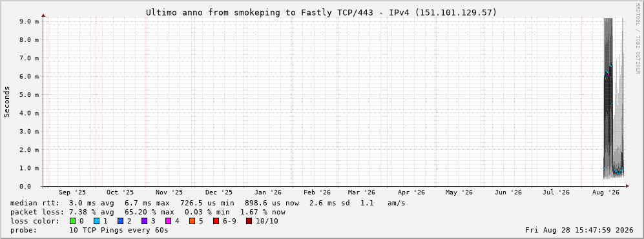Click the green loss color 0 swatch
644x239 pixels.
[x=73, y=221]
